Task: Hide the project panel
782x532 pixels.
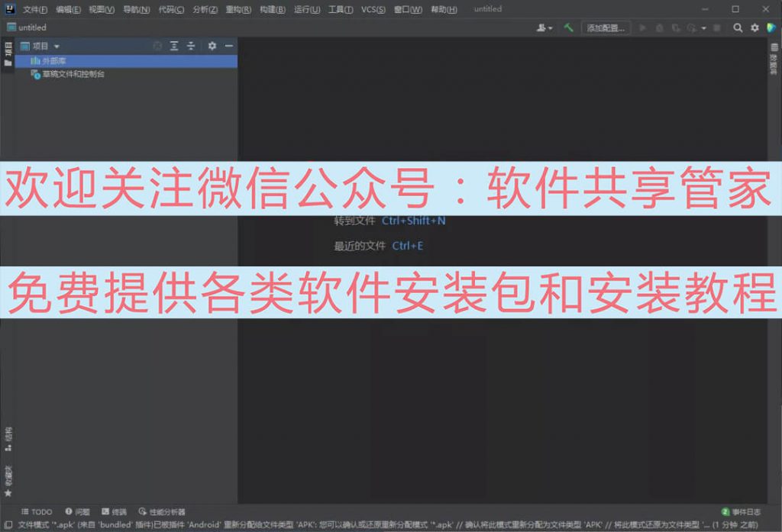Action: click(229, 46)
